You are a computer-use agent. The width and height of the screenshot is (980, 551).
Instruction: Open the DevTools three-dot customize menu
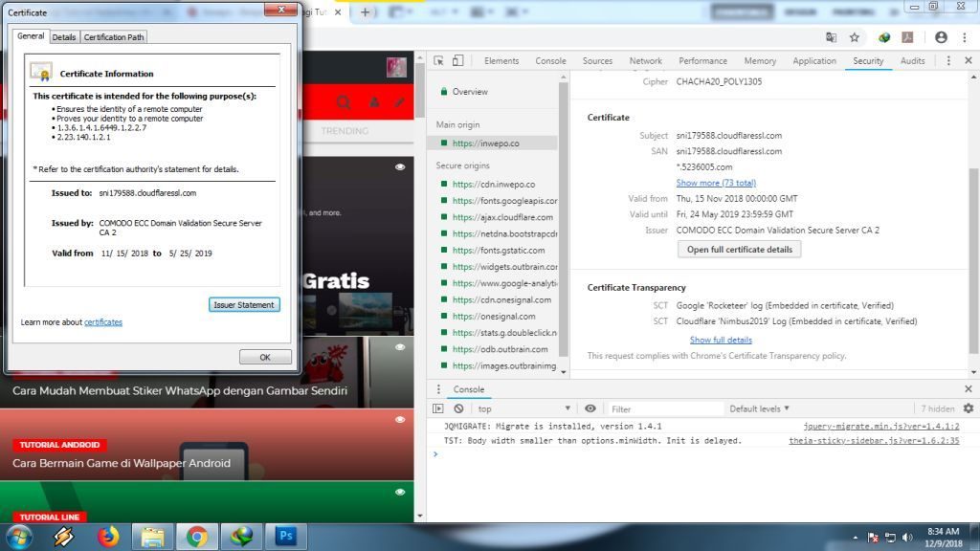point(949,60)
